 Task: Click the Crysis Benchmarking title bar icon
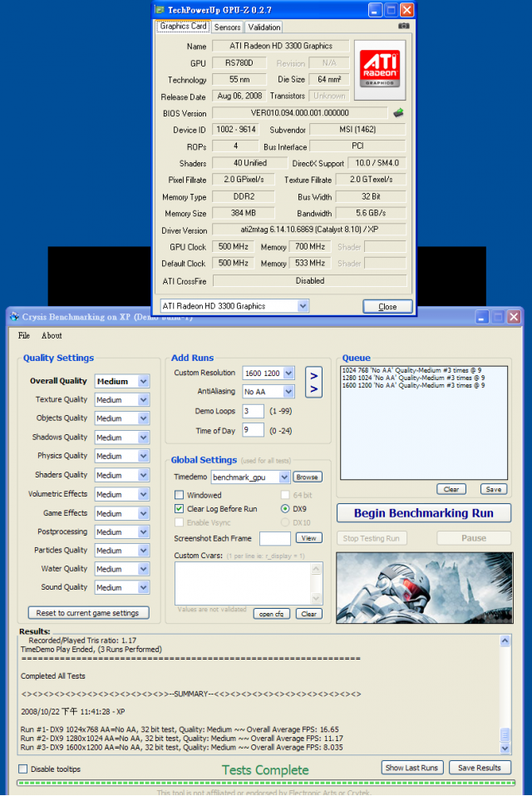point(14,317)
